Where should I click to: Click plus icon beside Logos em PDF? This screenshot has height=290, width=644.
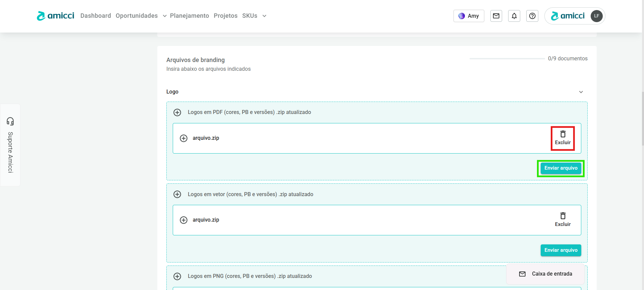click(x=177, y=112)
